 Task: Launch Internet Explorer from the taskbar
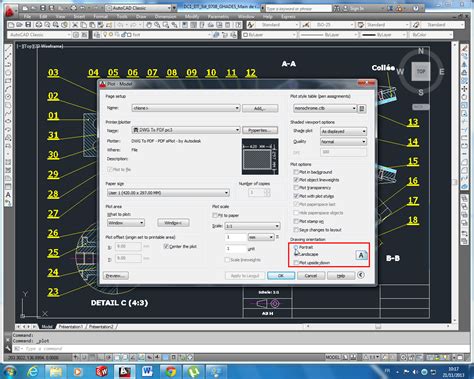32,371
